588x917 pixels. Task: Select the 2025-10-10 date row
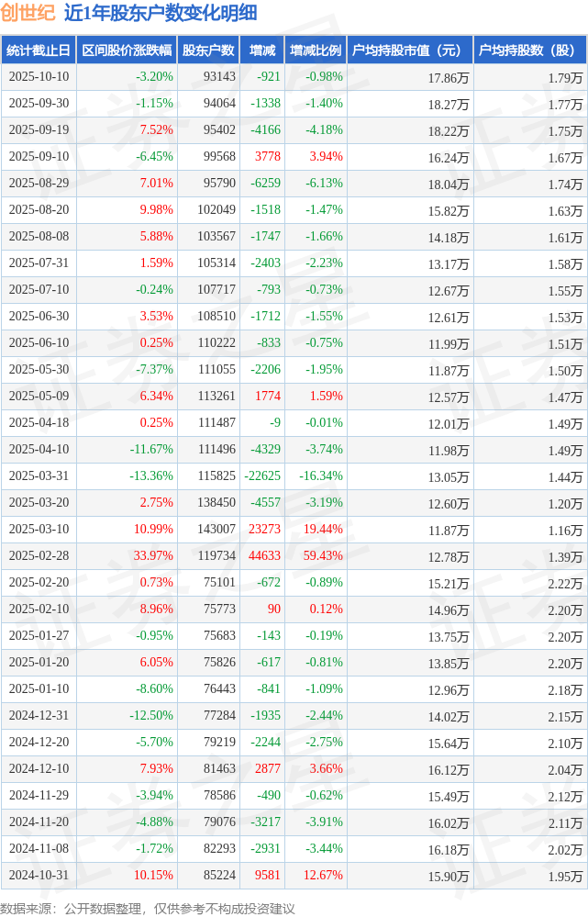[x=39, y=77]
